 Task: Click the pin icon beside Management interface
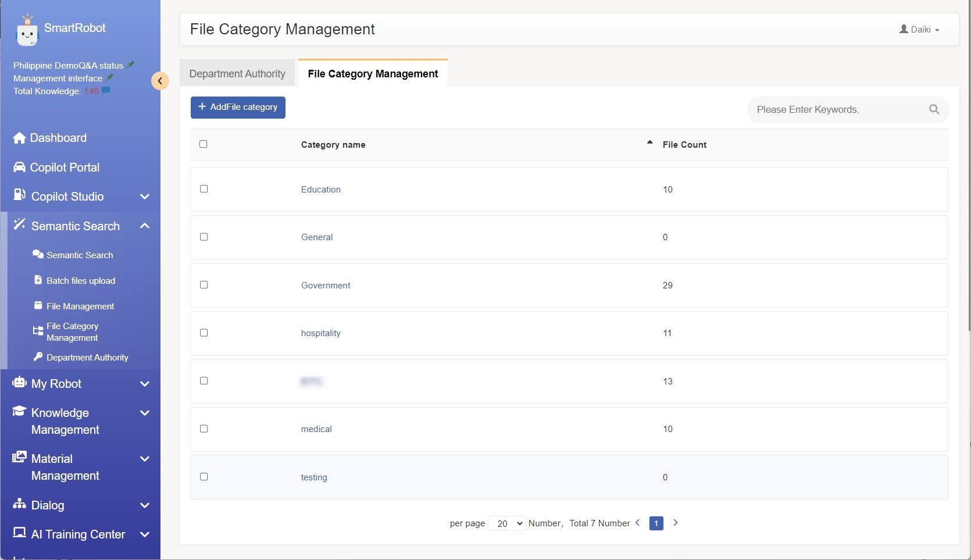point(109,77)
